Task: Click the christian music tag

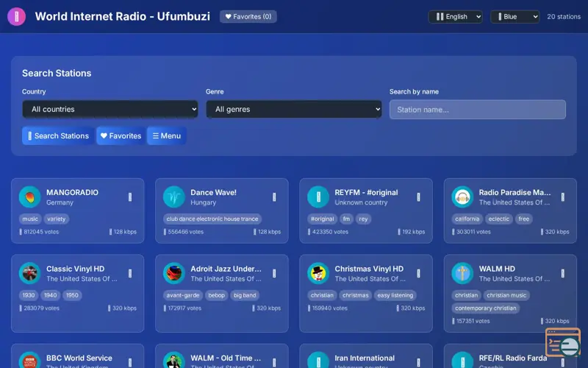Action: coord(506,295)
